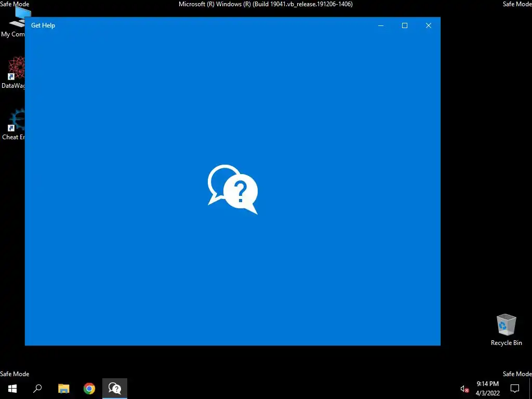The width and height of the screenshot is (532, 399).
Task: Select the DataWag desktop shortcut
Action: click(12, 72)
